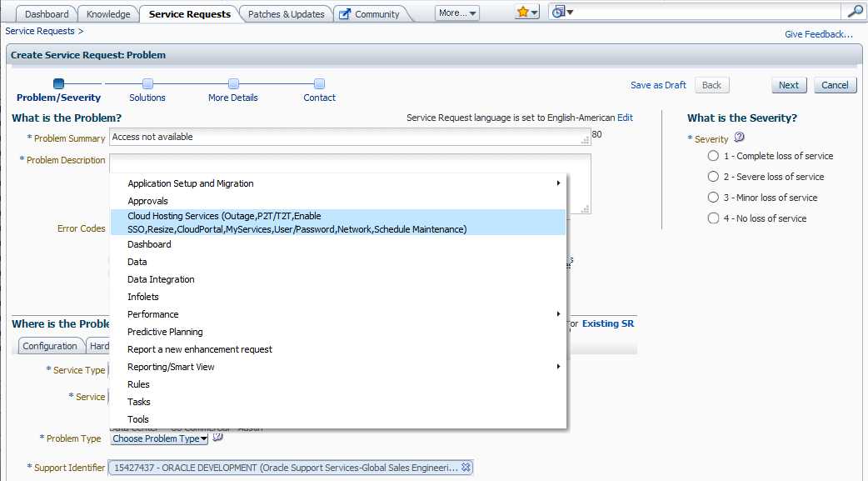Open the recent history clock dropdown

point(563,13)
